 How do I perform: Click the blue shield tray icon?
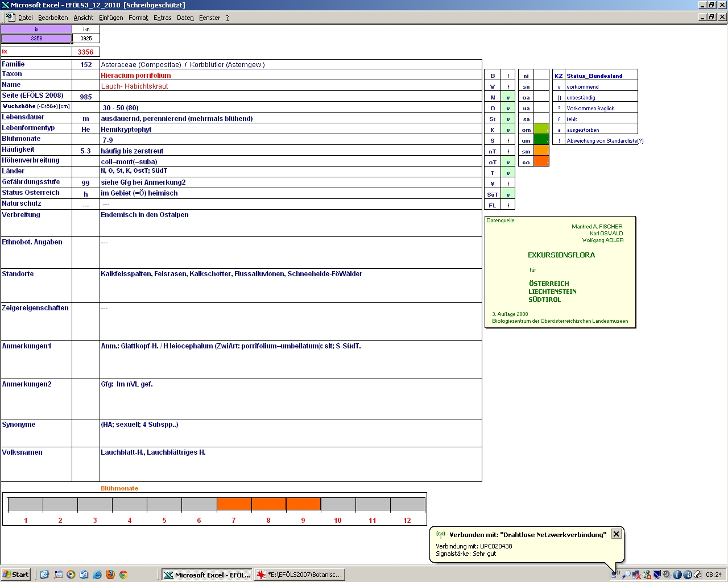pyautogui.click(x=657, y=575)
